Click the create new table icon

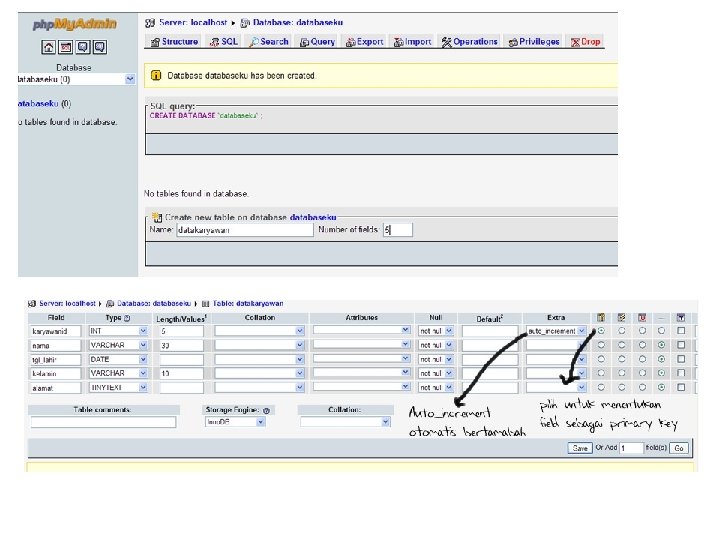(x=157, y=217)
